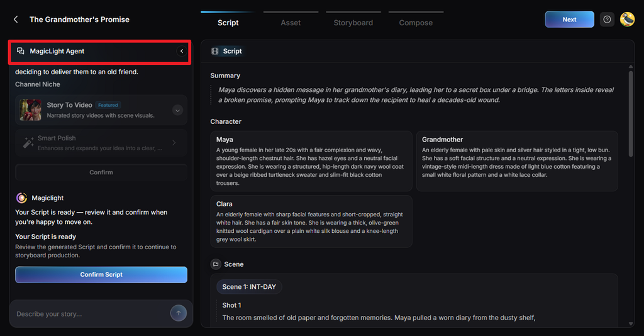Click the Confirm Script button

pyautogui.click(x=101, y=274)
